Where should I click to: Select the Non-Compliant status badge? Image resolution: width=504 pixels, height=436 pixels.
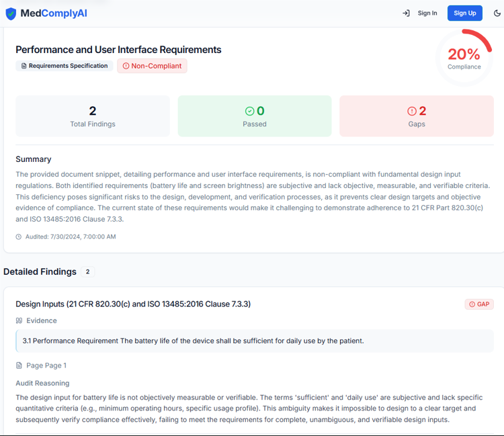[152, 66]
